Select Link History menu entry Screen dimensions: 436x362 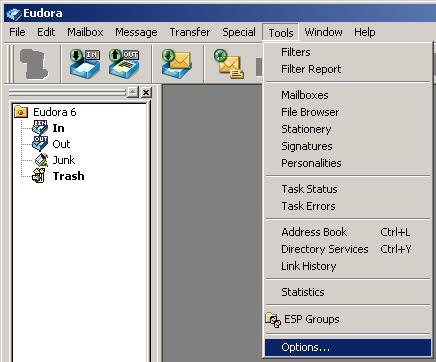[x=348, y=266]
